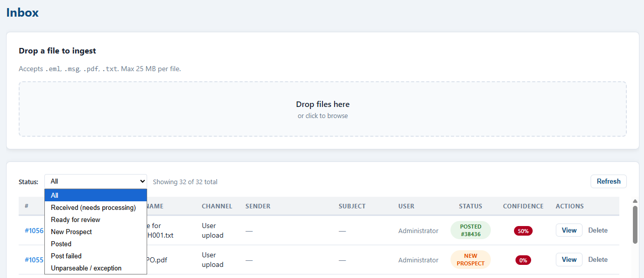Click the CHANNEL column header
Image resolution: width=644 pixels, height=278 pixels.
pos(217,206)
